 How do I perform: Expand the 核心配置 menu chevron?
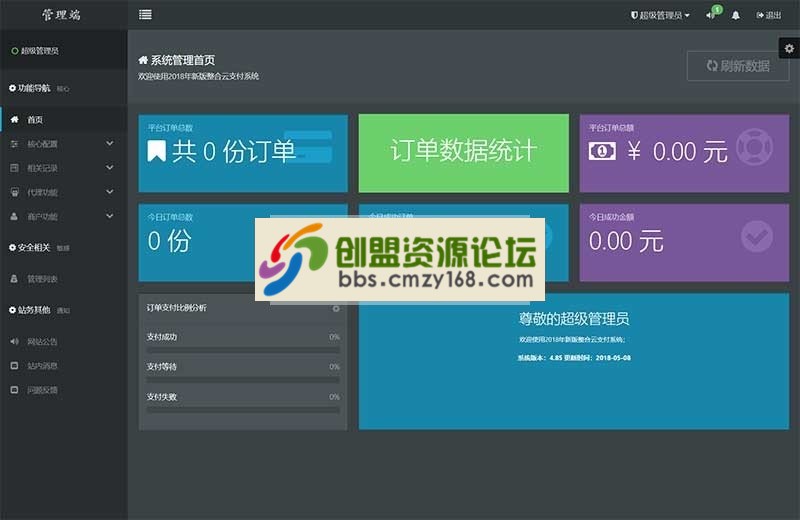(110, 143)
